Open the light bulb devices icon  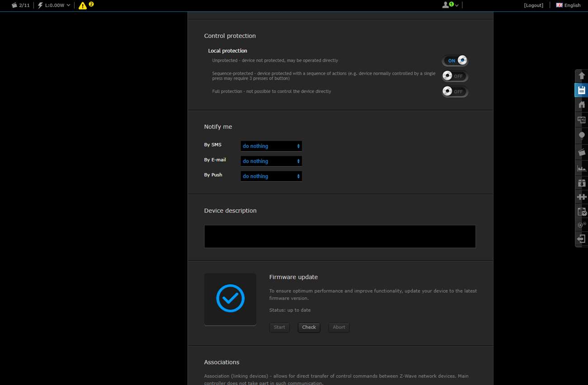pos(582,135)
